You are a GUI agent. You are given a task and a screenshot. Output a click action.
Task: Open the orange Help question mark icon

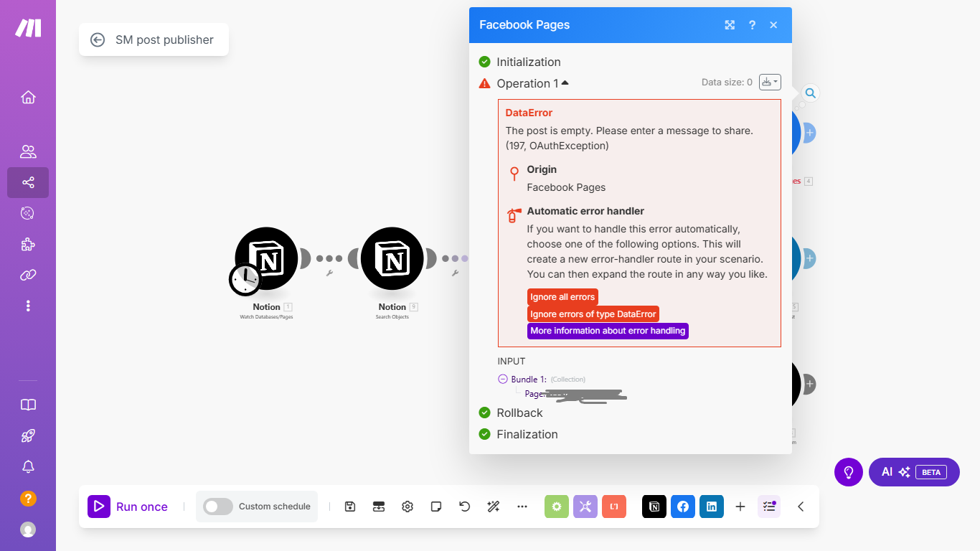point(28,498)
